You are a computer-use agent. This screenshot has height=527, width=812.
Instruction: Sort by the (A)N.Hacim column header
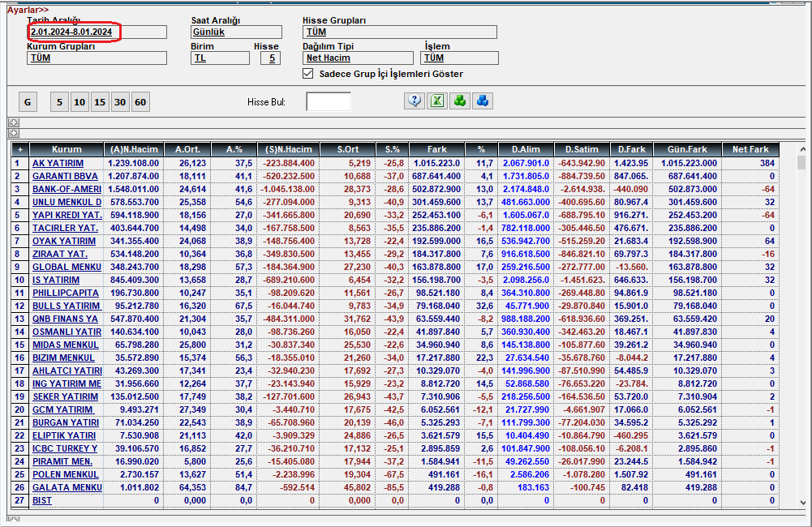pos(134,149)
